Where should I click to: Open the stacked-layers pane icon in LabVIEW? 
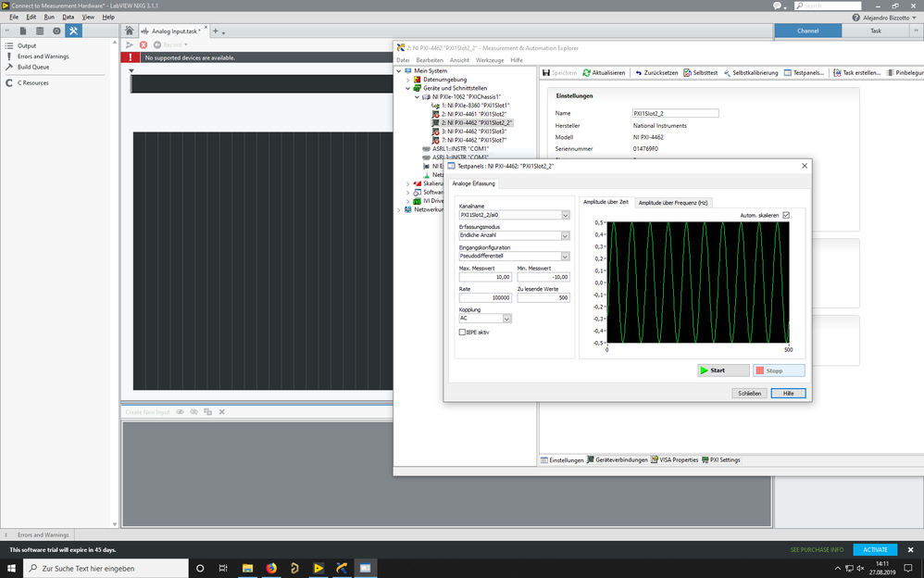click(40, 31)
